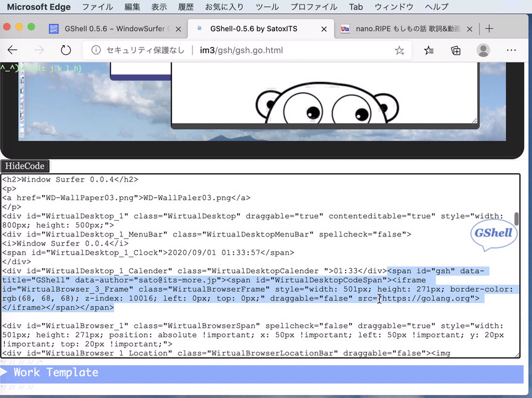Click the address bar URL field
532x398 pixels.
tap(244, 51)
